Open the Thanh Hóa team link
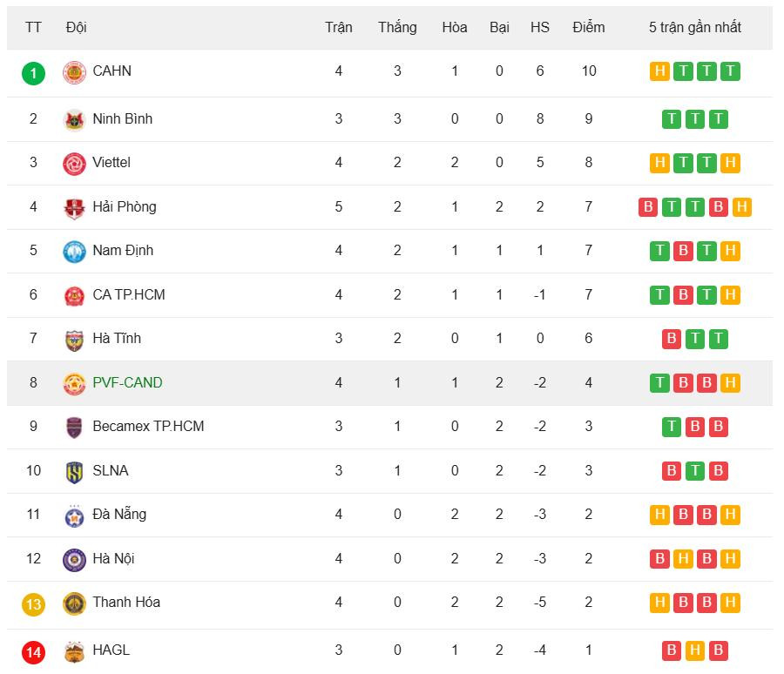784x674 pixels. point(126,603)
